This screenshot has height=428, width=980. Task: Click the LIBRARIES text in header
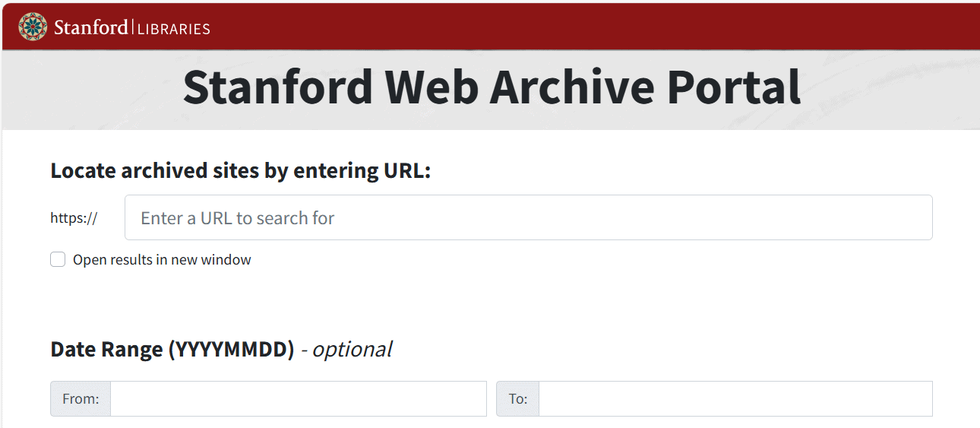(174, 29)
